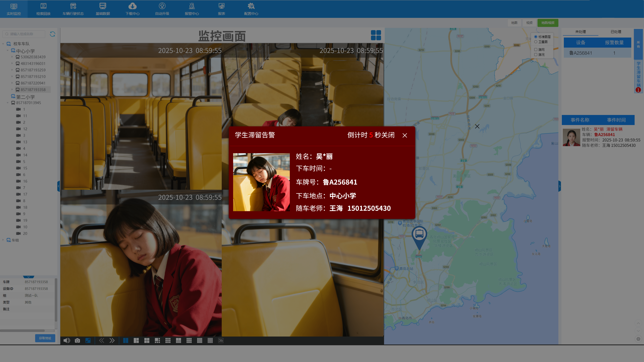Mute the video audio speaker icon

67,341
